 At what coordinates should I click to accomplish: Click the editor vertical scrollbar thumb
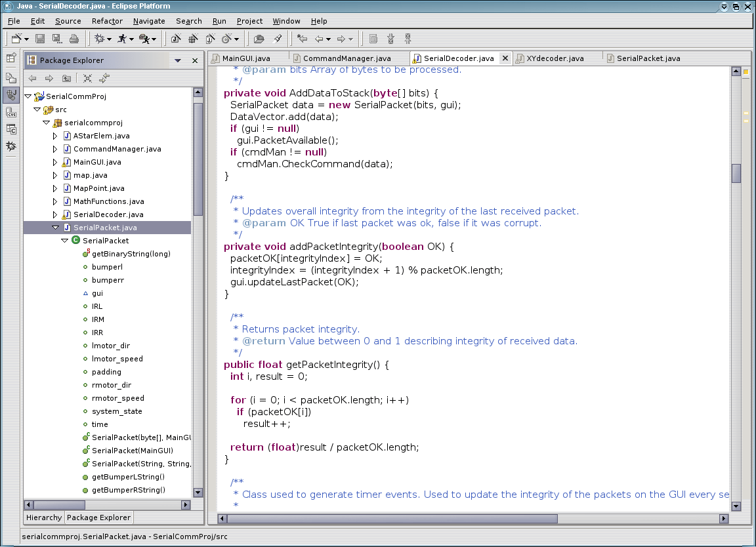tap(736, 174)
